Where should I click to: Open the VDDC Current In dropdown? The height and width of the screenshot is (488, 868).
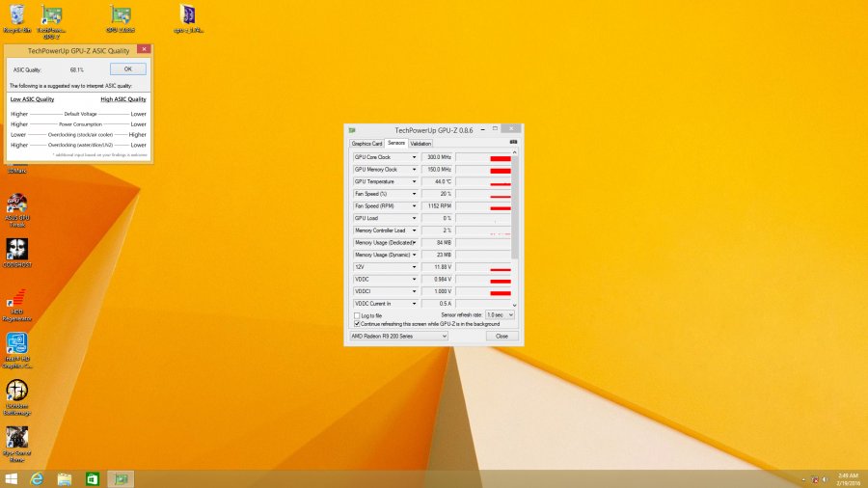point(414,303)
